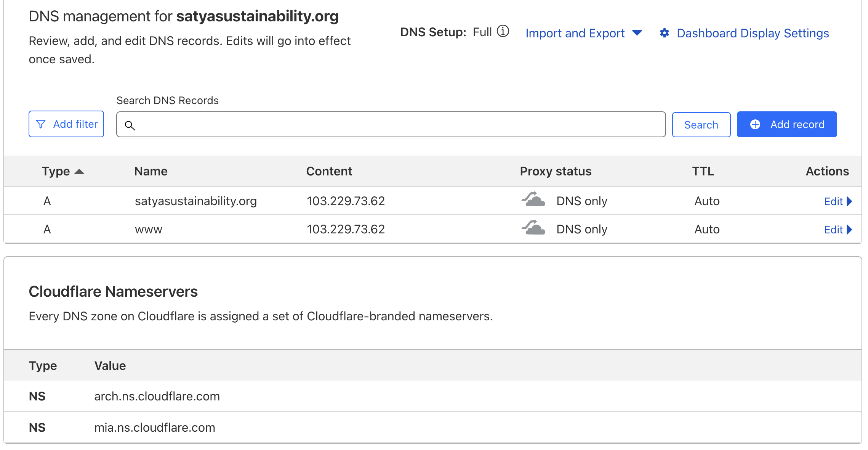
Task: Click mia.ns.cloudflare.com nameserver value
Action: tap(155, 427)
